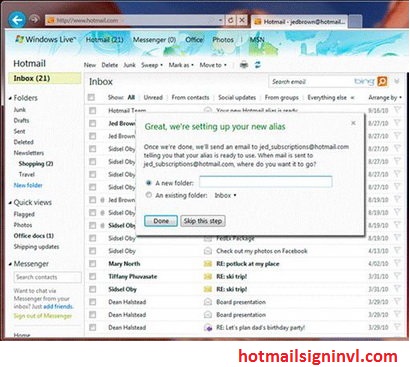Open Messenger (0) in top navigation
The image size is (410, 367).
tap(154, 40)
